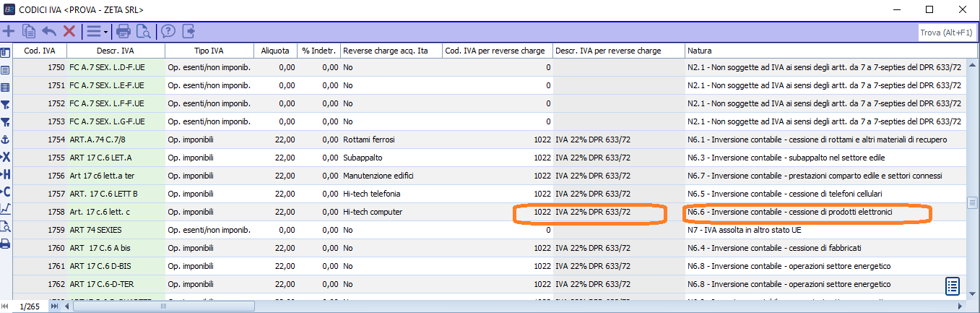Go to last record navigation button
980x313 pixels.
tap(54, 306)
